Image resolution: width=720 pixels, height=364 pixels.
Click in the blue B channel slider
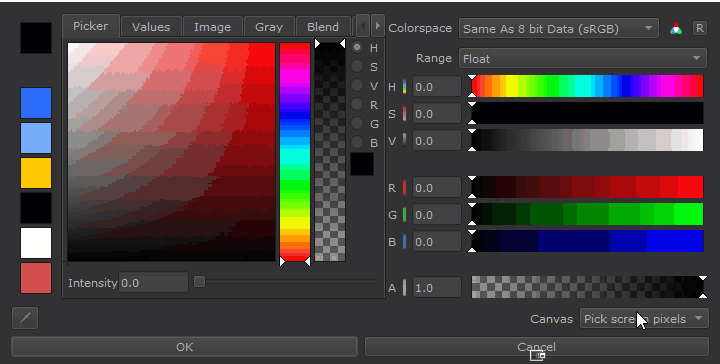point(587,241)
